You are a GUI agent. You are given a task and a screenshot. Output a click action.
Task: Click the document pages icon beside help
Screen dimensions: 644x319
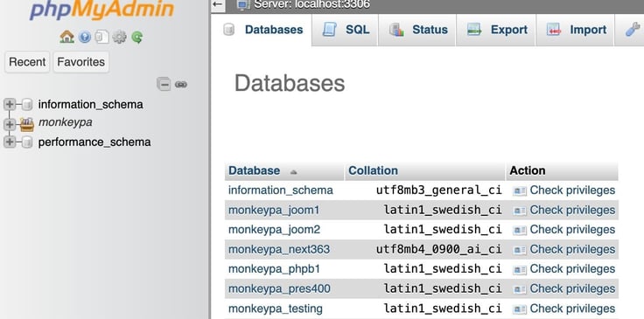(x=101, y=37)
